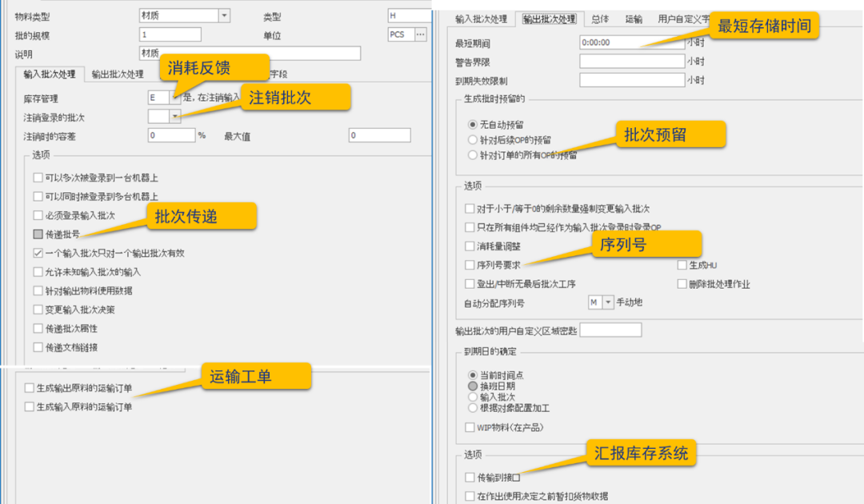Viewport: 864px width, 504px height.
Task: Click the 最短期间 time input field
Action: [630, 42]
